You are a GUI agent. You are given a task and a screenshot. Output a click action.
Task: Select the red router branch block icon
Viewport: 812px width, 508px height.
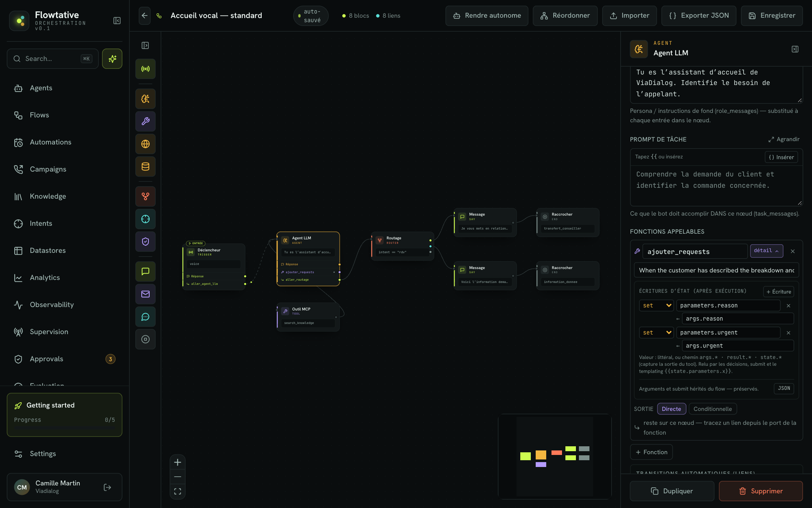coord(145,196)
